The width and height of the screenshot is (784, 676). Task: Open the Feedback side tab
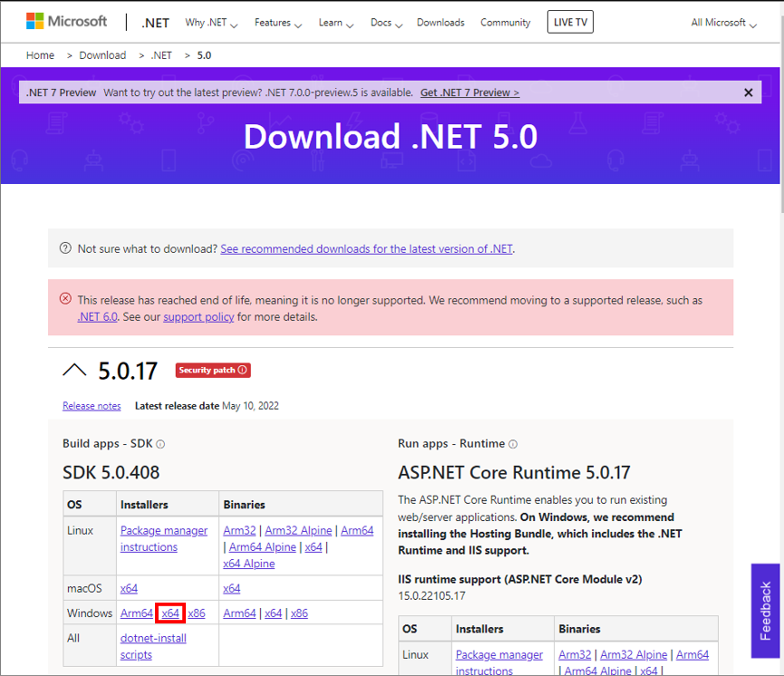click(765, 611)
